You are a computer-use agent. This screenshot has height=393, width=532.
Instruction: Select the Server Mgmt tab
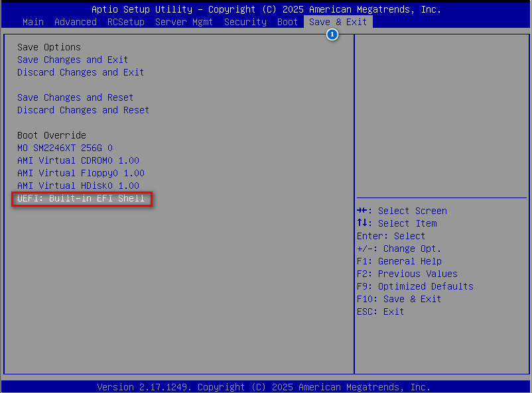(x=185, y=22)
